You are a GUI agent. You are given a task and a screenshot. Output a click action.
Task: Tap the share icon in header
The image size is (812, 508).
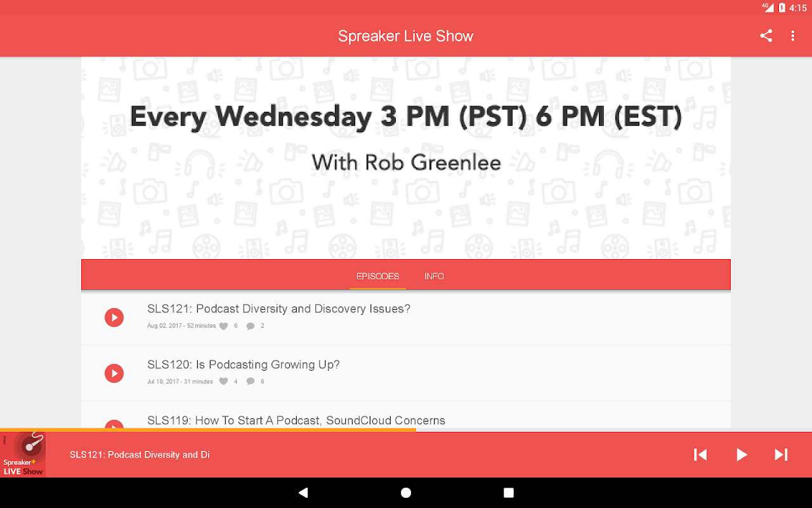(766, 36)
